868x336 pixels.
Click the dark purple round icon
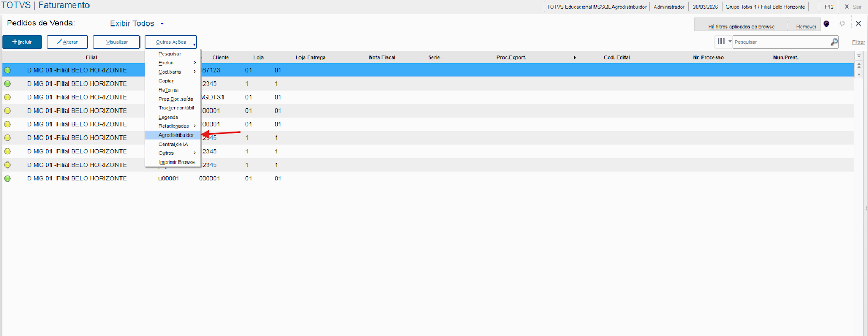826,23
